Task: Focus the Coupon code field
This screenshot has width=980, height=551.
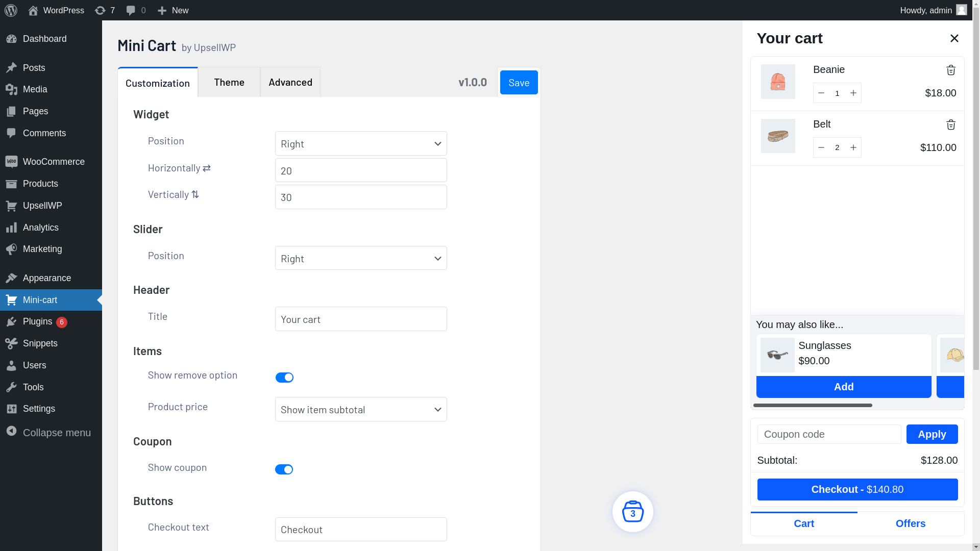Action: point(829,434)
